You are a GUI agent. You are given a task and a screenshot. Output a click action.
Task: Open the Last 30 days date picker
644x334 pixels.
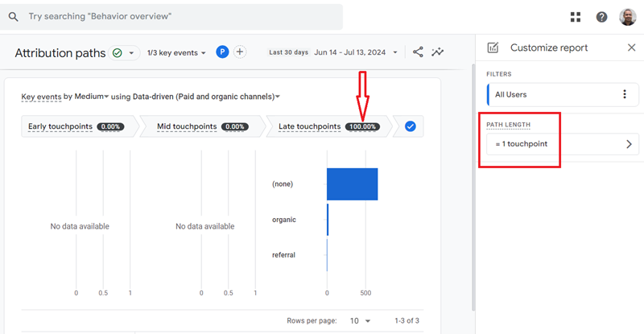click(x=333, y=52)
